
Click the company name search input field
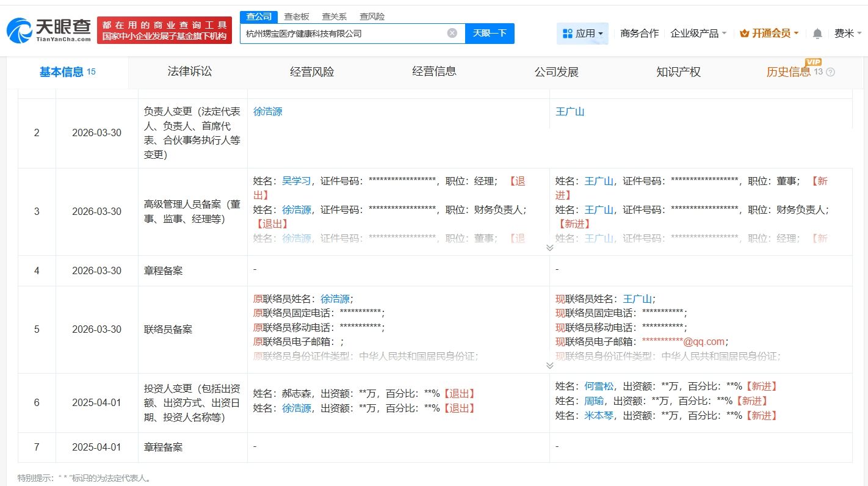[x=344, y=34]
